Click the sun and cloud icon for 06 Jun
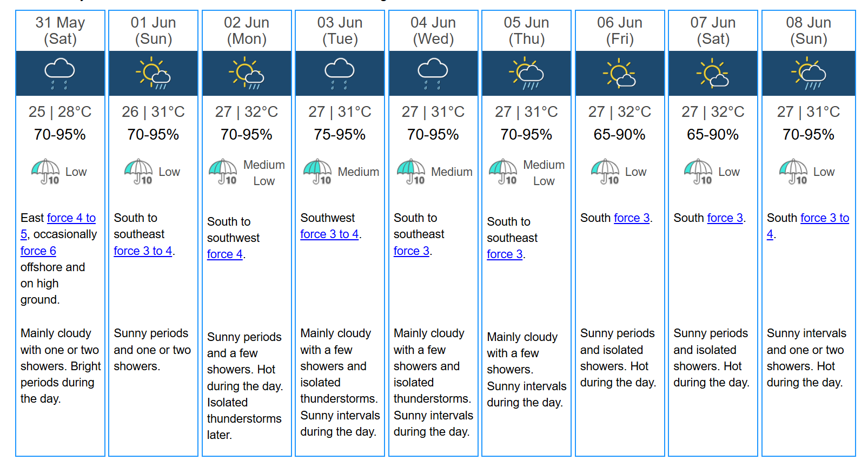The image size is (868, 466). (x=620, y=74)
